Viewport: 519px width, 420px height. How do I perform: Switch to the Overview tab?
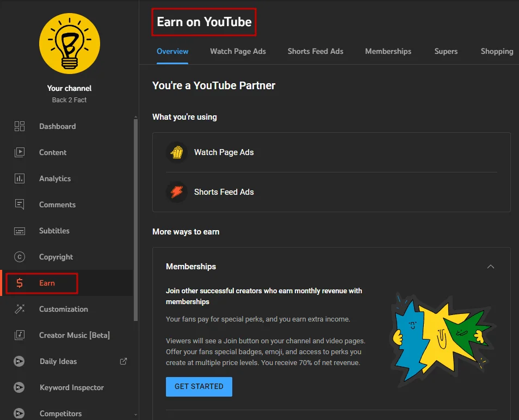click(172, 51)
